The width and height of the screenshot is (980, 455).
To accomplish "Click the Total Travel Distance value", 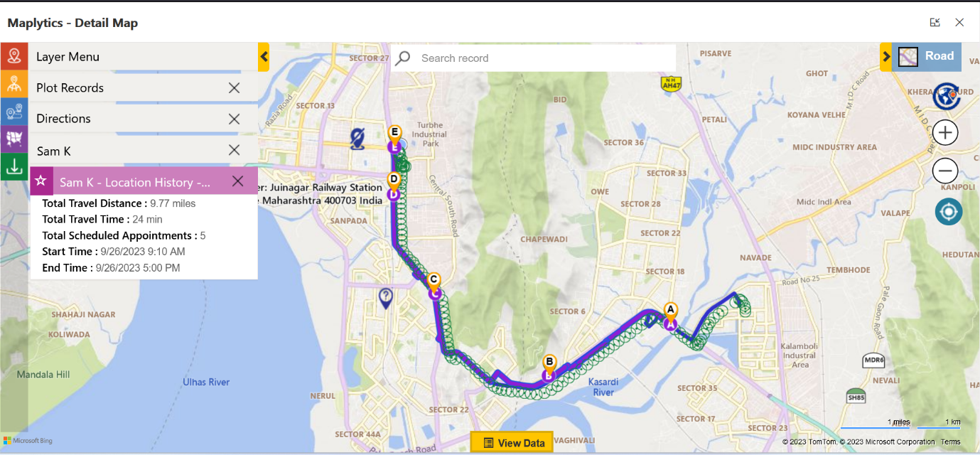I will point(173,203).
